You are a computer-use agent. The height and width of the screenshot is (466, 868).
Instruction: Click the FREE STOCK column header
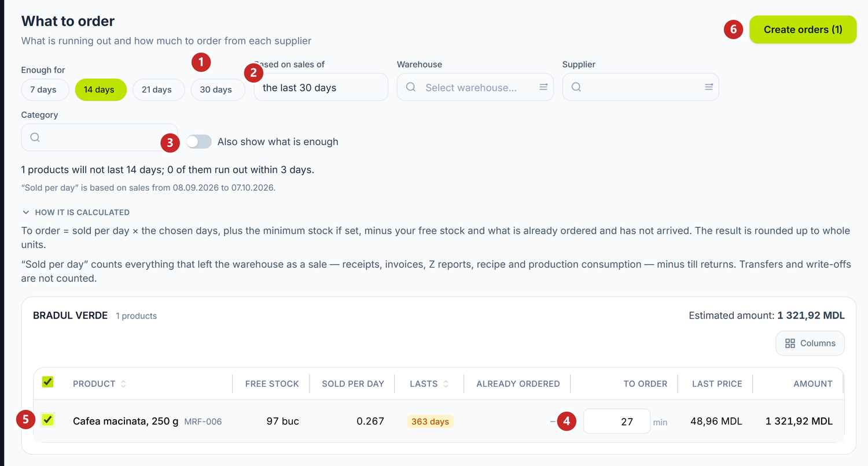click(272, 384)
